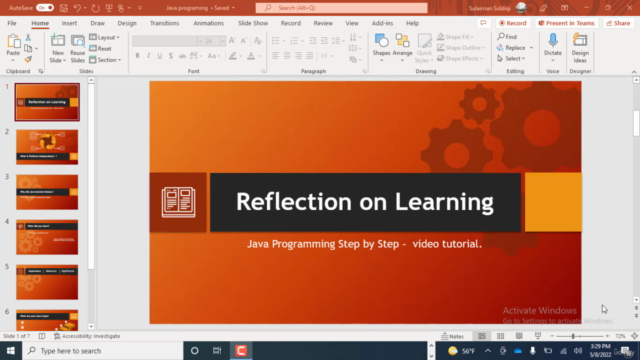This screenshot has width=640, height=360.
Task: Open the Reuse Slides tool
Action: click(x=77, y=49)
